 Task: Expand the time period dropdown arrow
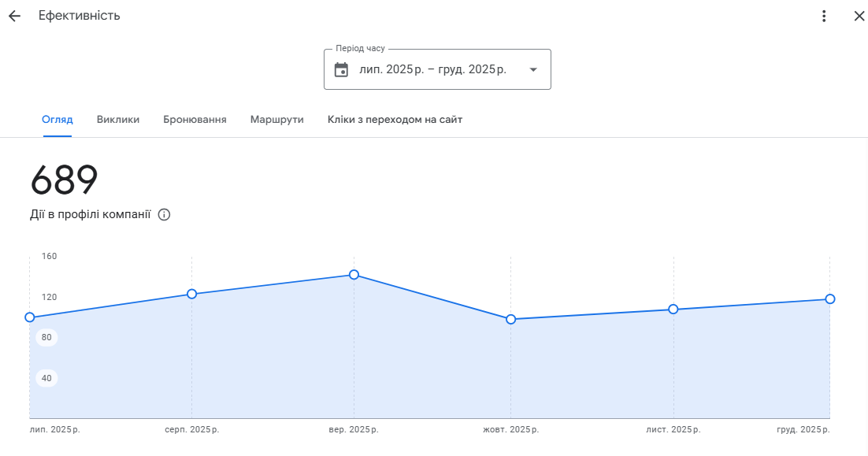pos(533,69)
